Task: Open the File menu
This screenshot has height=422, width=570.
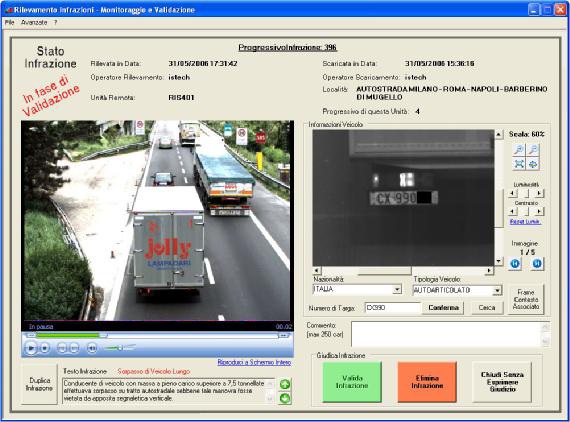Action: tap(9, 23)
